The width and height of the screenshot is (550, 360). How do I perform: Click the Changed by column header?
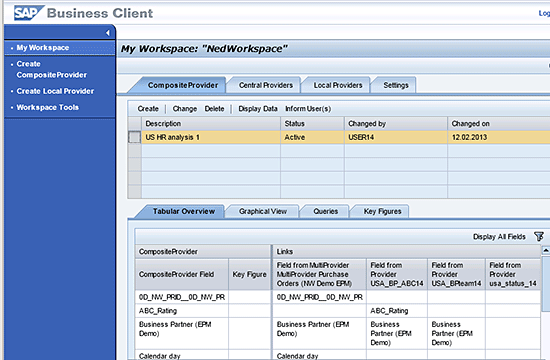tap(396, 124)
